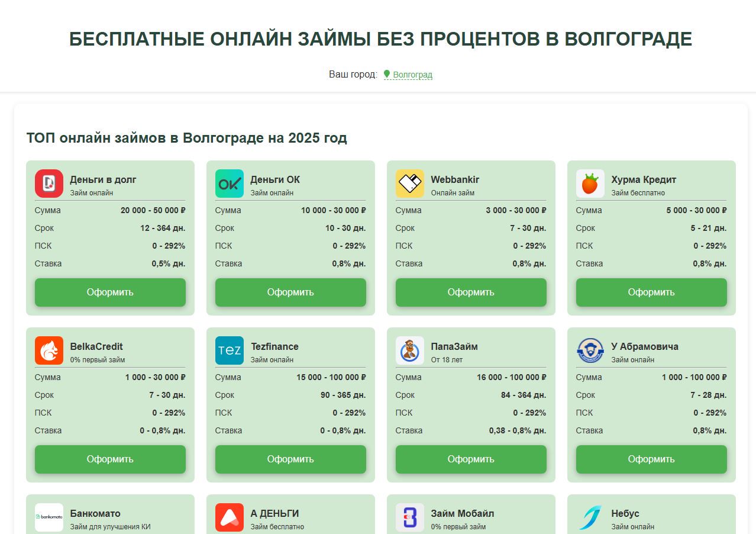The width and height of the screenshot is (756, 534).
Task: Open the BelkaCredit title link
Action: pos(96,346)
